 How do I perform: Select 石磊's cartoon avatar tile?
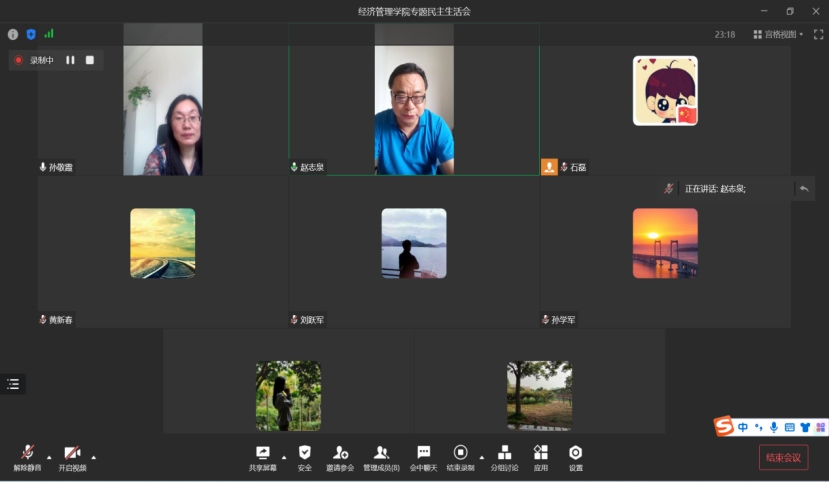click(x=665, y=91)
